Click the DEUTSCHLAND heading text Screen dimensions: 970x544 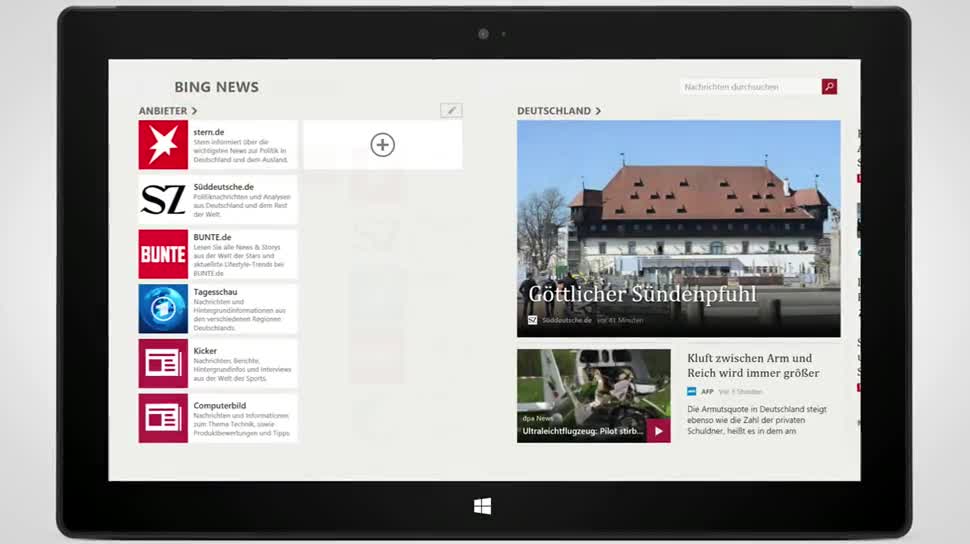554,111
